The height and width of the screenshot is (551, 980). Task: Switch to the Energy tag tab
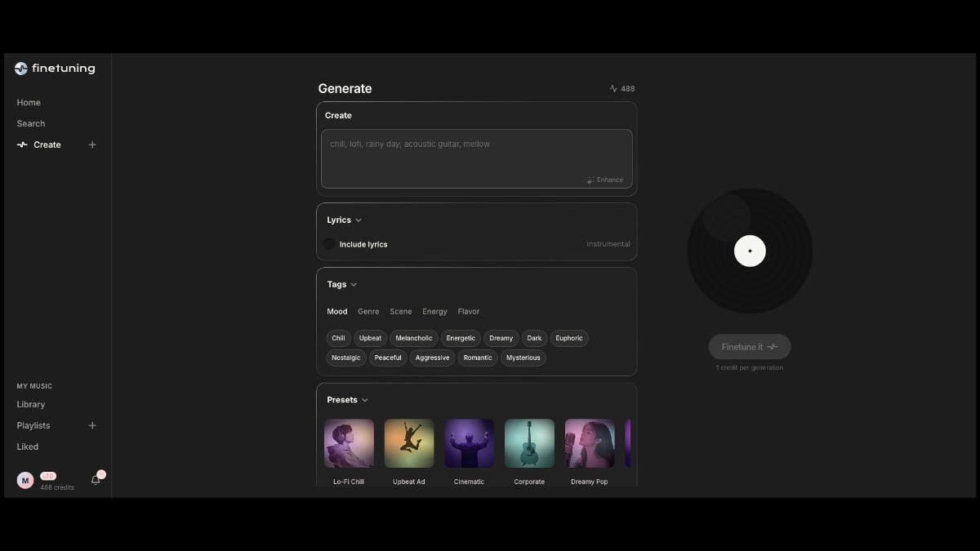coord(434,312)
